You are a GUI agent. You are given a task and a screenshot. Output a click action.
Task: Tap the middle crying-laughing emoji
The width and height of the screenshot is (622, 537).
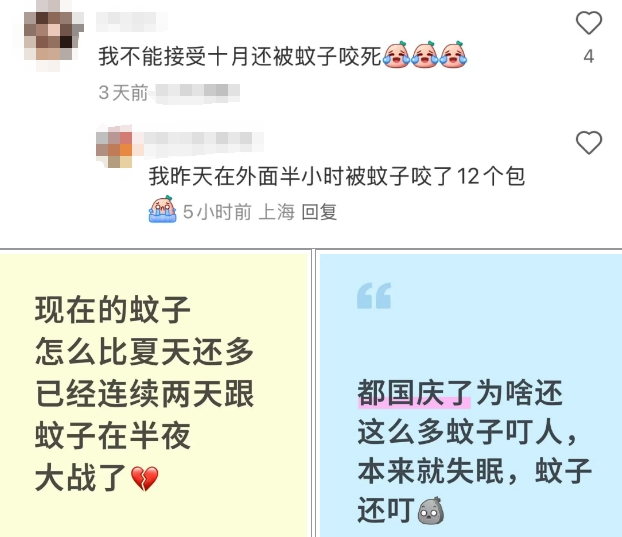tap(425, 55)
